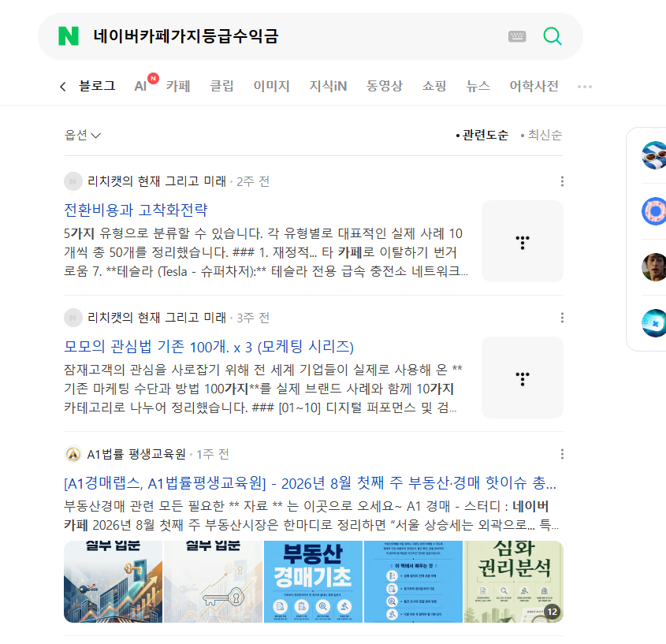Screen dimensions: 666x644
Task: Click the blue-pink circle avatar in sidebar
Action: pos(654,211)
